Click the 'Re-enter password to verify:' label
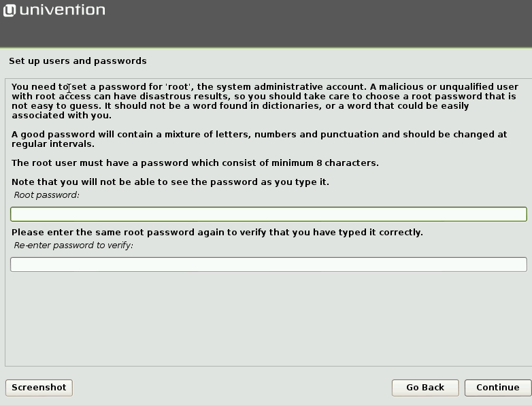This screenshot has width=532, height=406. 73,246
